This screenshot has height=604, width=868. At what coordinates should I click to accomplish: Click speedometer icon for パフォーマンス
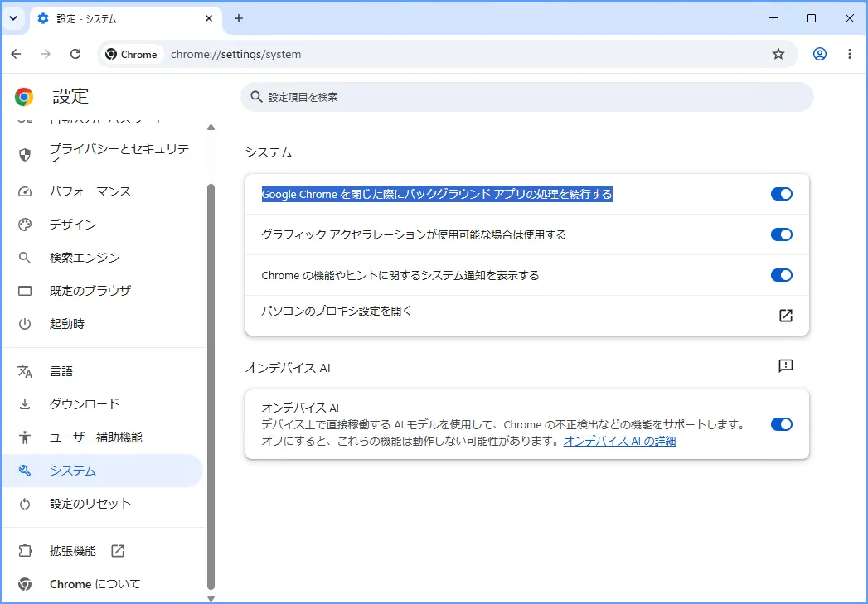coord(25,192)
